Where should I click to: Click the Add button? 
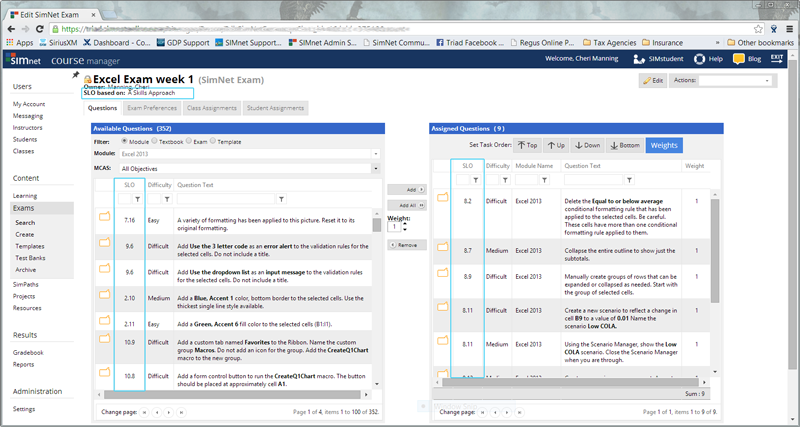tap(407, 190)
